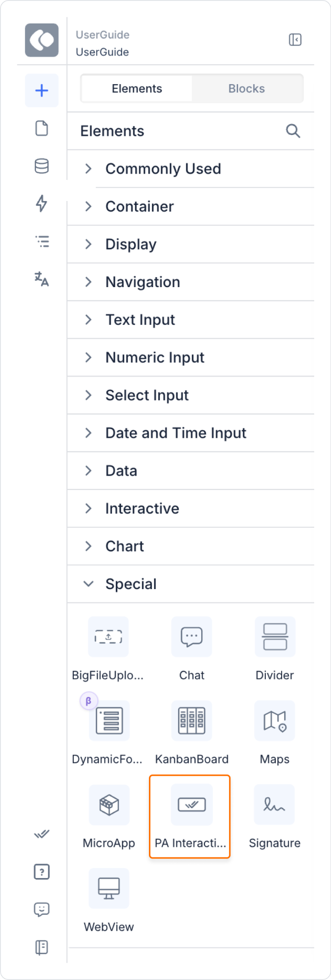Viewport: 331px width, 980px height.
Task: Select the WebView element thumbnail
Action: point(109,888)
